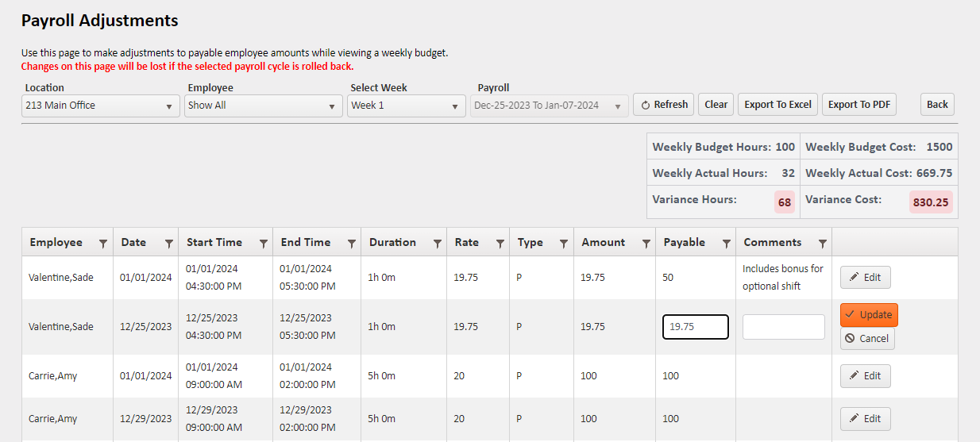The height and width of the screenshot is (442, 980).
Task: Click the Payable input field showing 19.75
Action: [695, 327]
